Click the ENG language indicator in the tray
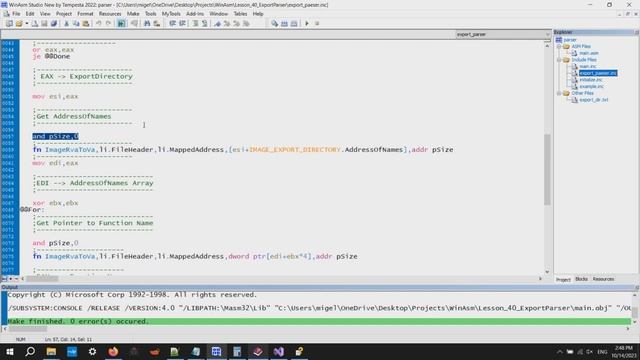 [602, 352]
